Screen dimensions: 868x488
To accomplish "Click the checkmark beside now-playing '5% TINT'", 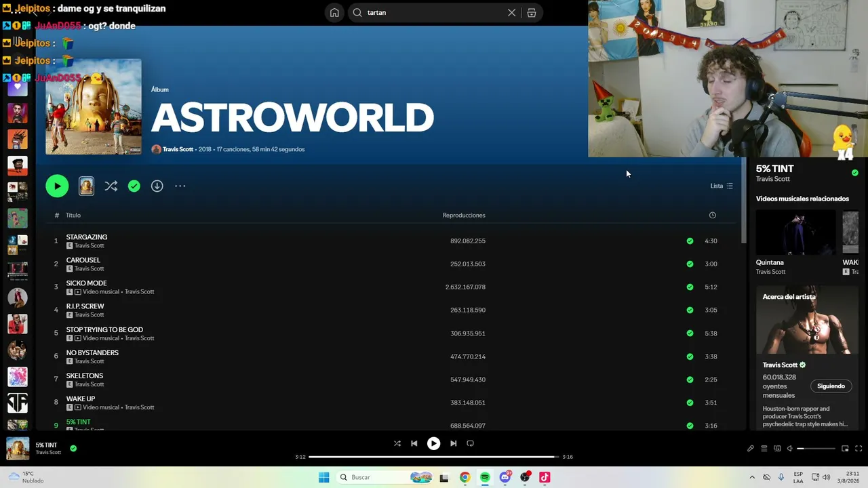I will click(73, 448).
